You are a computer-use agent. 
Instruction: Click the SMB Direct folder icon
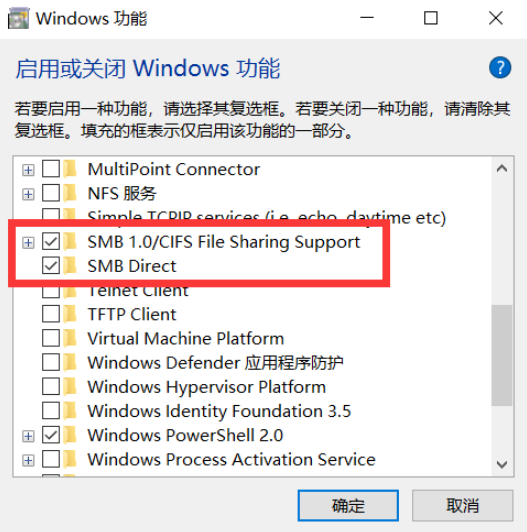tap(70, 266)
